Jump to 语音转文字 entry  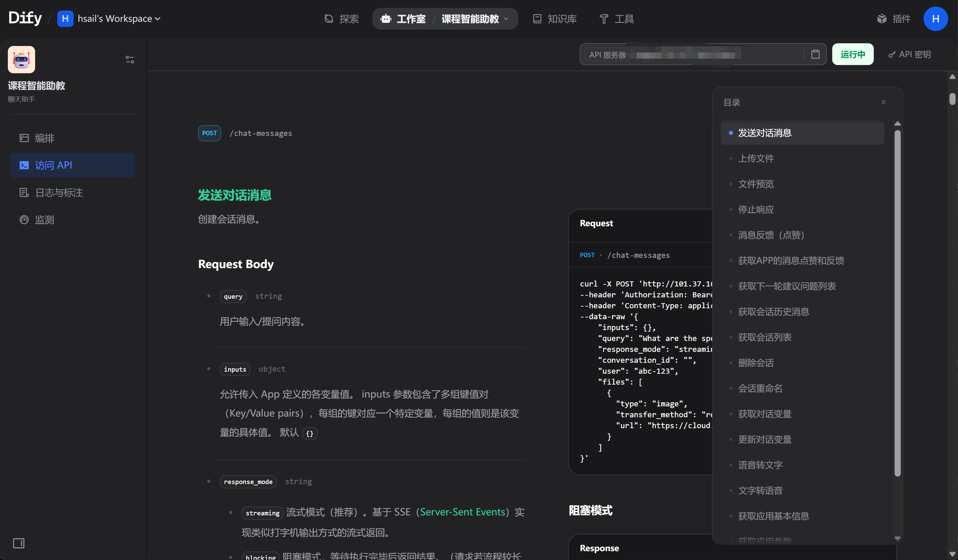[802, 465]
